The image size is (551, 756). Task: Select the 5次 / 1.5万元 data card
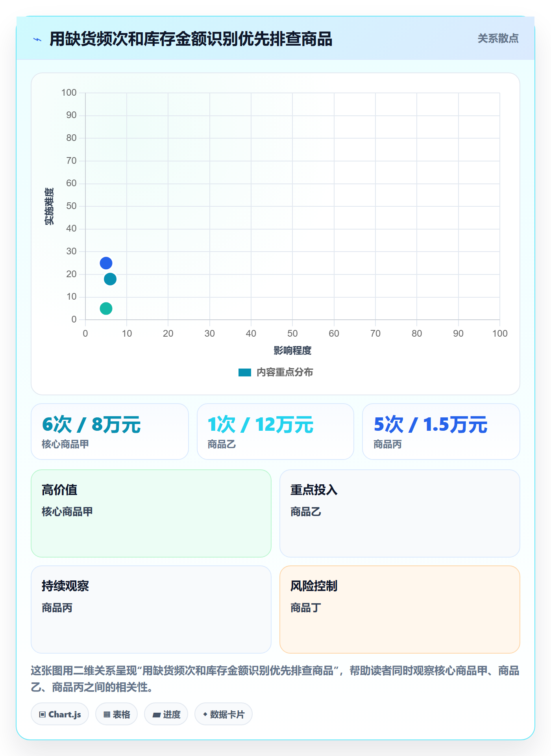point(441,432)
